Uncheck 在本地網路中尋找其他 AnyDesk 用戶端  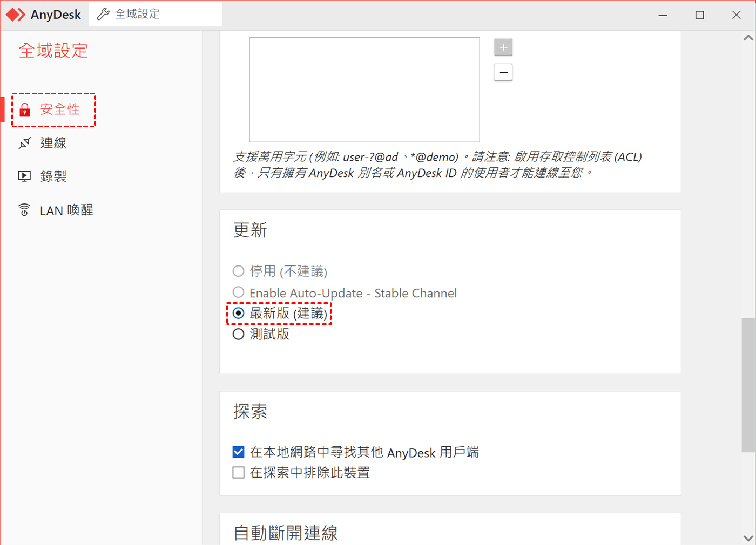coord(238,452)
